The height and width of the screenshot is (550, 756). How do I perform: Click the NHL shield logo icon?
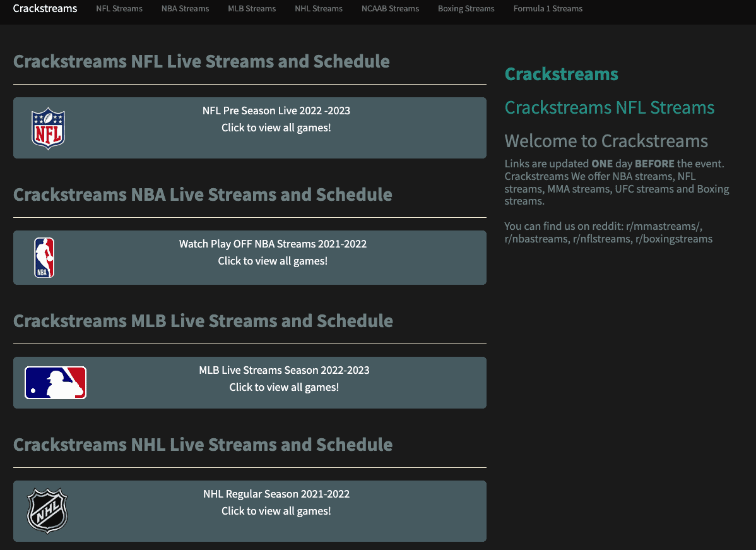[47, 511]
